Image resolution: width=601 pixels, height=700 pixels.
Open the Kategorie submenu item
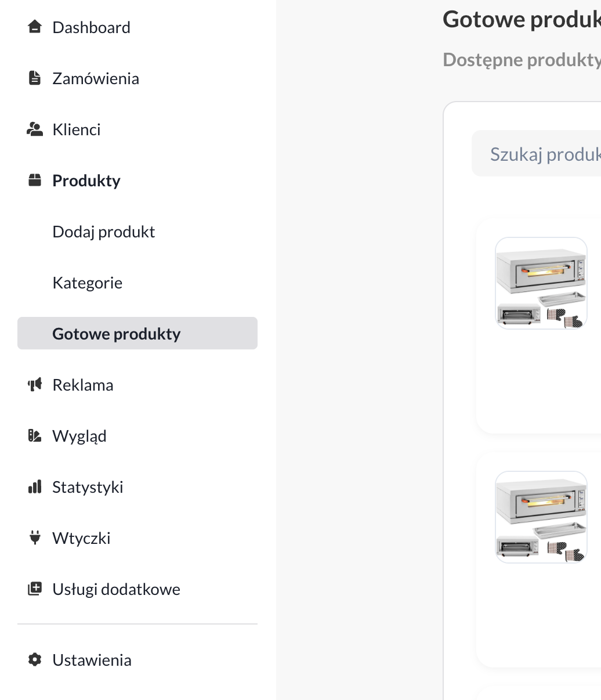coord(88,283)
